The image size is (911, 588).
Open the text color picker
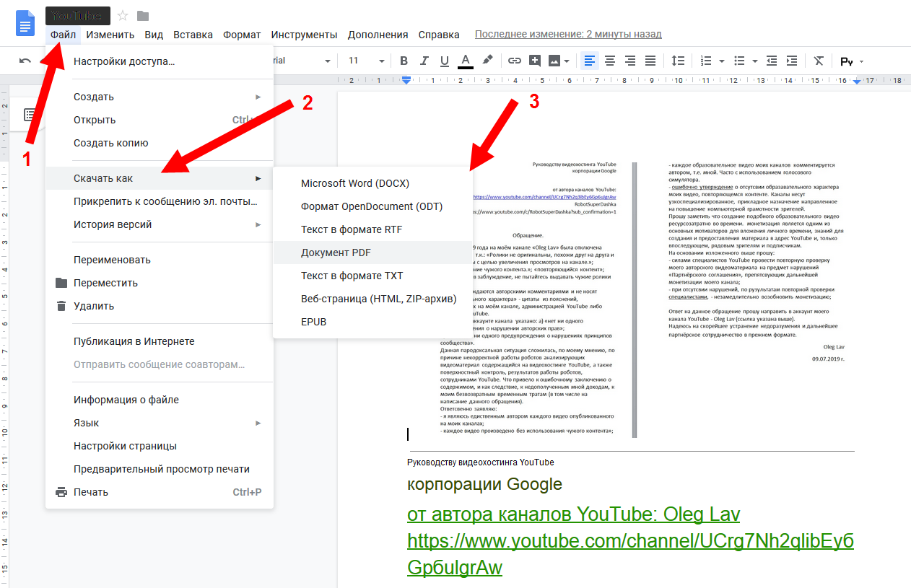[x=466, y=61]
